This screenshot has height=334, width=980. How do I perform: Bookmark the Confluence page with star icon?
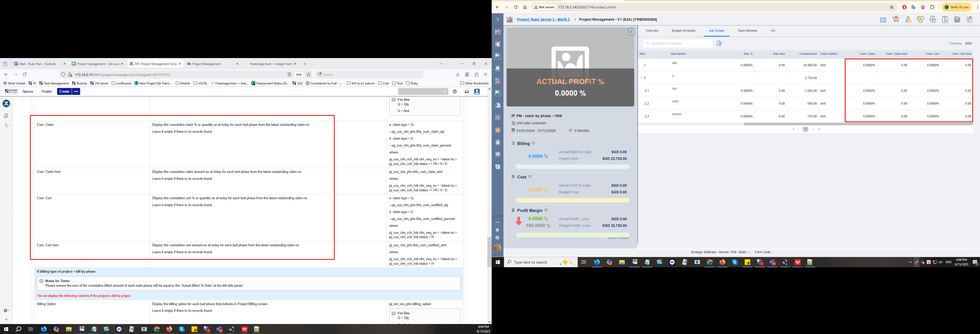(x=309, y=74)
